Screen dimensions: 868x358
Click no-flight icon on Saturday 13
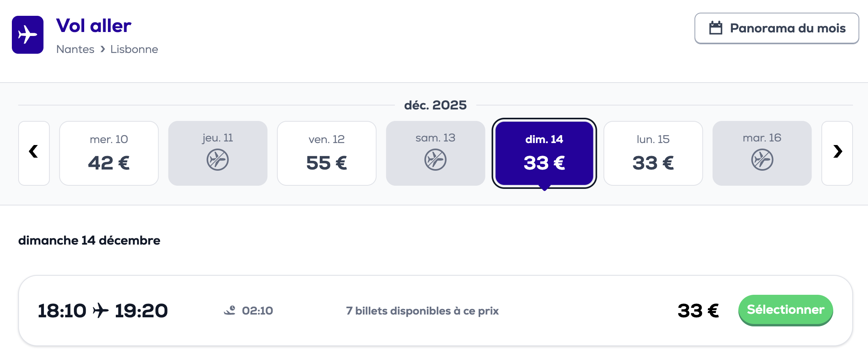tap(435, 160)
